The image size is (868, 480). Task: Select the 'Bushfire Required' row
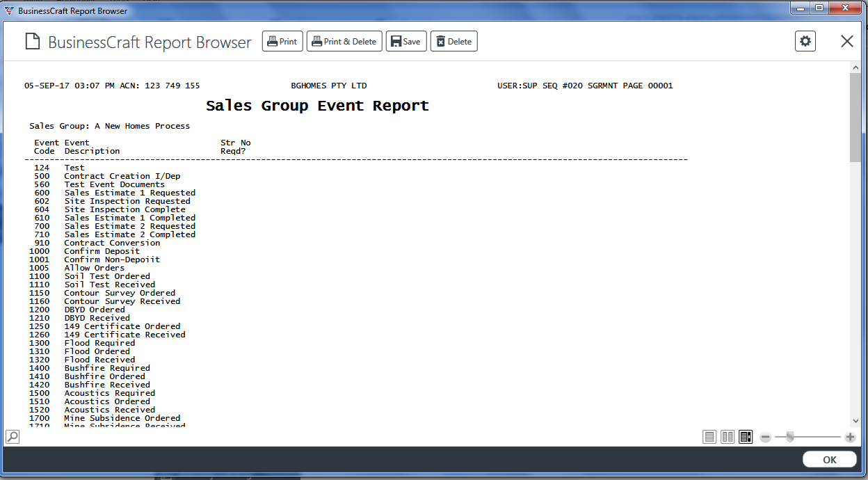(x=107, y=368)
